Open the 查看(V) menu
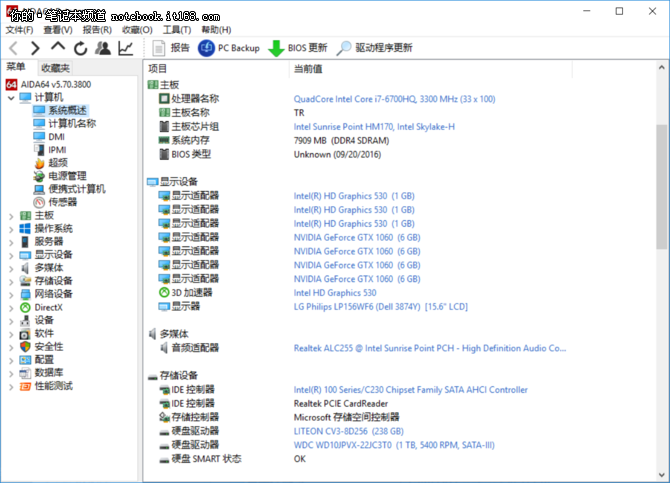 coord(58,29)
